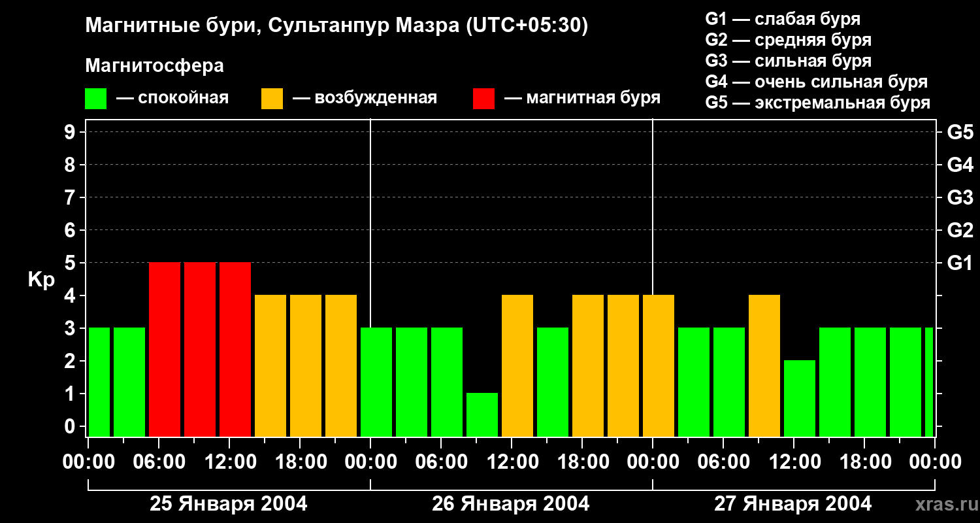
Task: Click the 18:00 time label for 25 Января
Action: click(300, 462)
